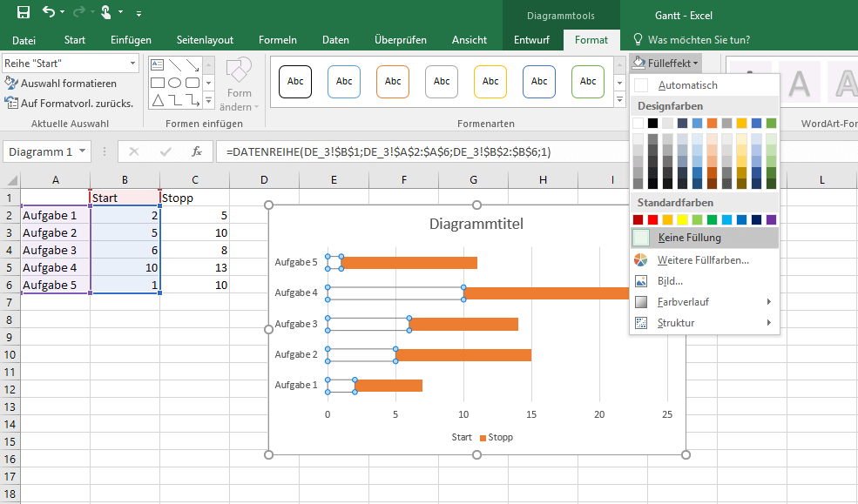Apply the black outlined Abc shape style
858x504 pixels.
coord(295,82)
